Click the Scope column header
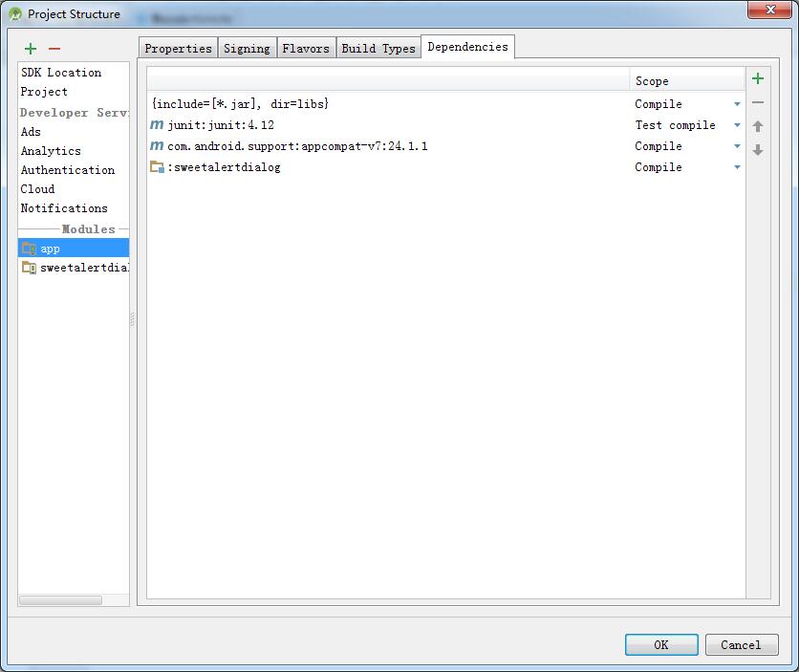 (687, 80)
